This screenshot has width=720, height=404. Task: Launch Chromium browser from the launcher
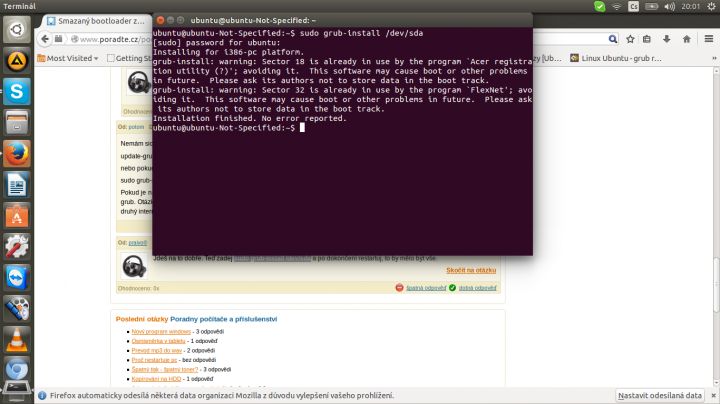[17, 370]
